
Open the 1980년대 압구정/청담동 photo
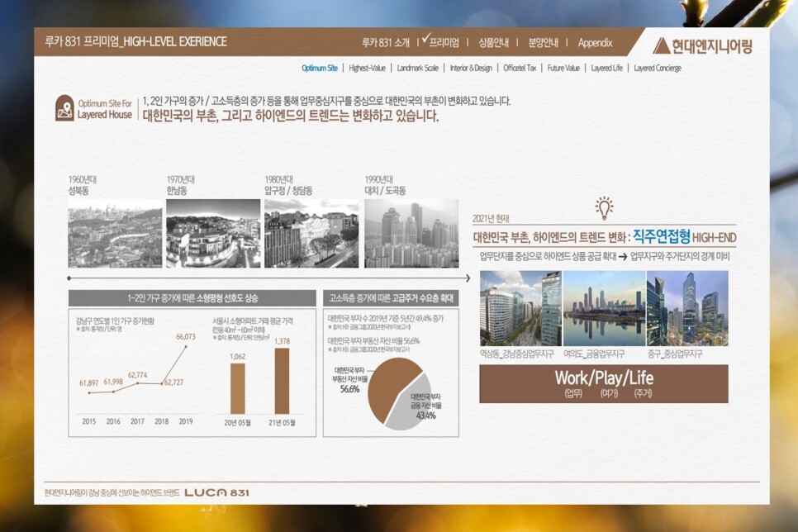311,233
